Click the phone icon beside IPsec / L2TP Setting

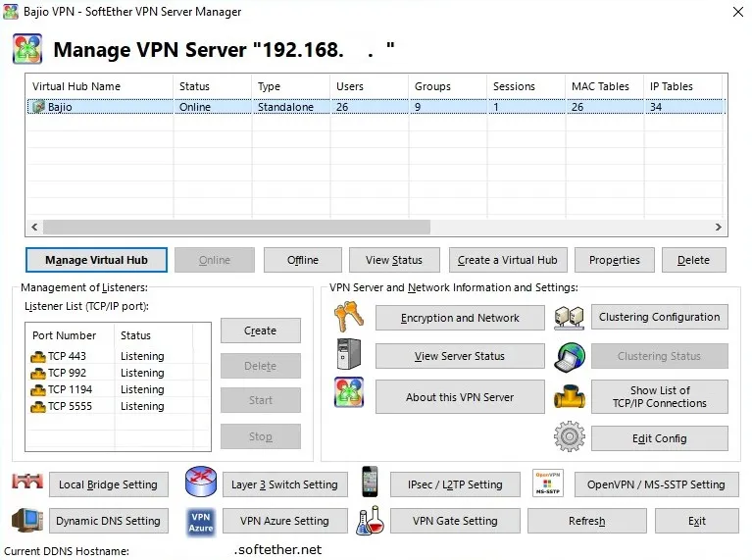[370, 483]
